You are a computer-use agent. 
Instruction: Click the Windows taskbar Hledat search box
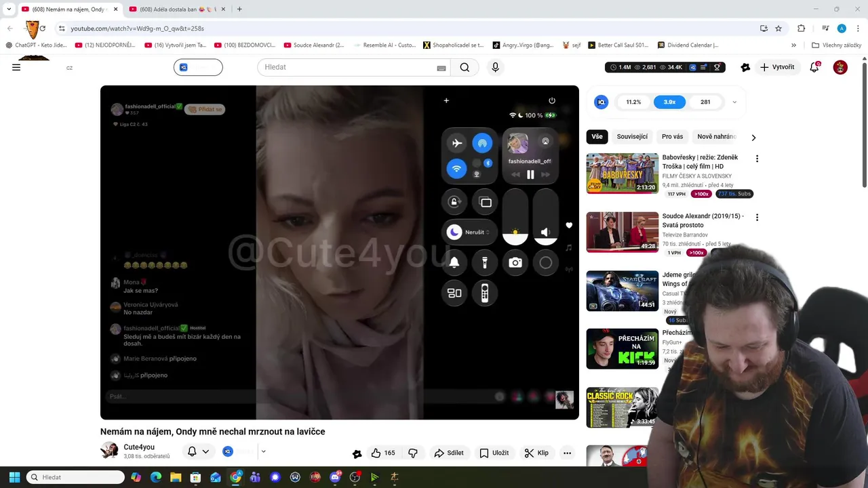75,477
